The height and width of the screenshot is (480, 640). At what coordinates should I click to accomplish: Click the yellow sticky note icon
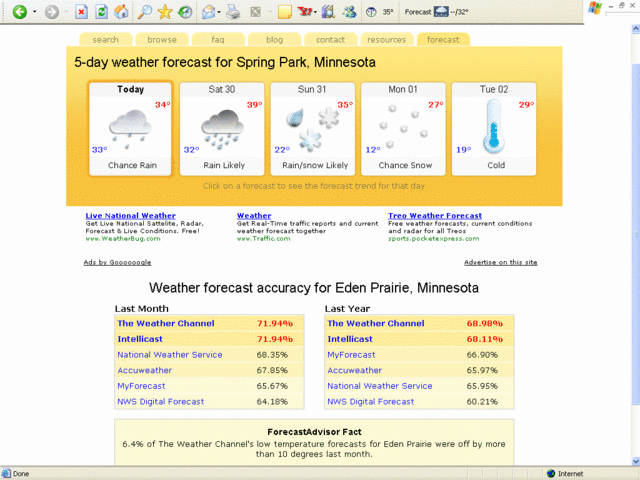tap(284, 12)
